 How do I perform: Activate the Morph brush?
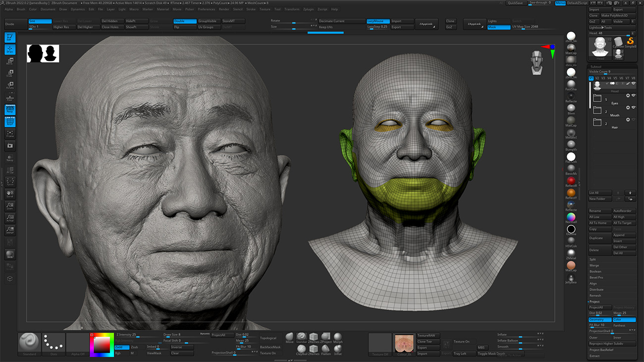pos(338,337)
